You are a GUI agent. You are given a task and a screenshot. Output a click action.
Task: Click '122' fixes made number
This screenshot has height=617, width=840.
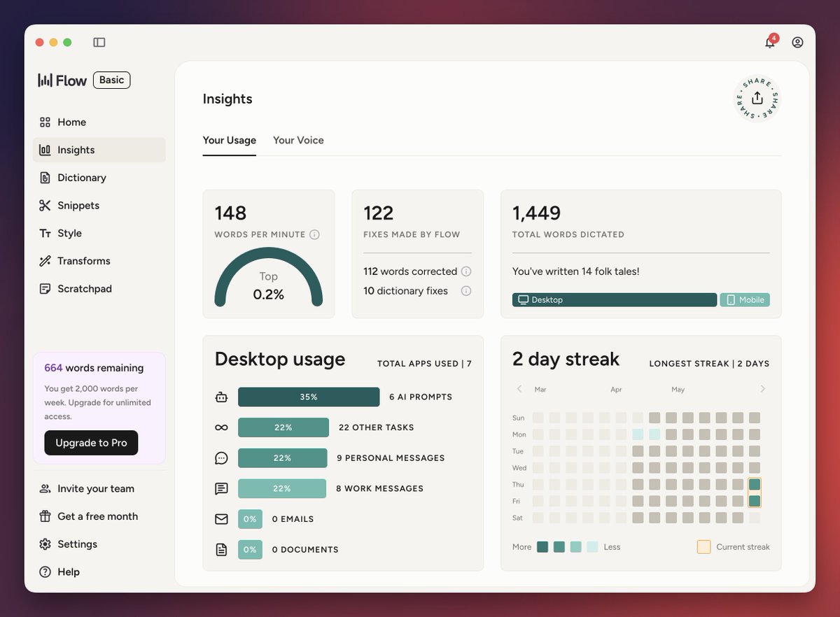point(379,213)
